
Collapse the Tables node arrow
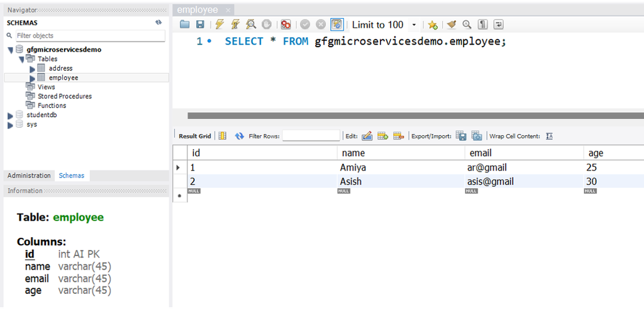point(21,60)
